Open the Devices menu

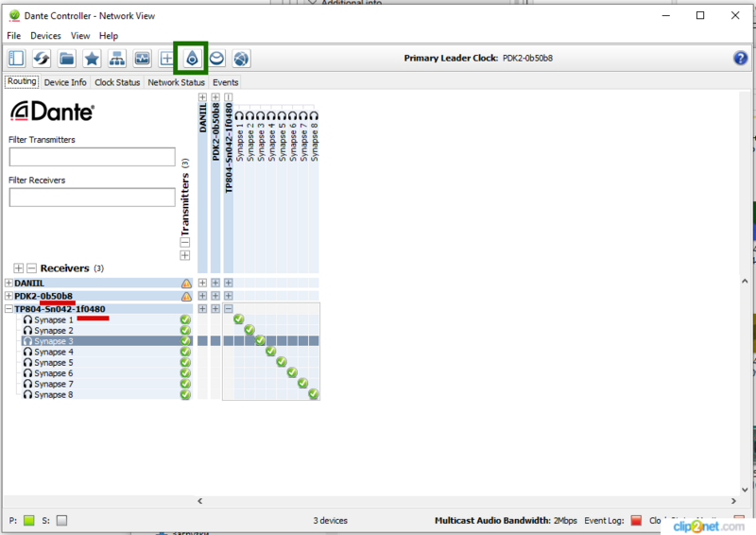click(x=45, y=36)
